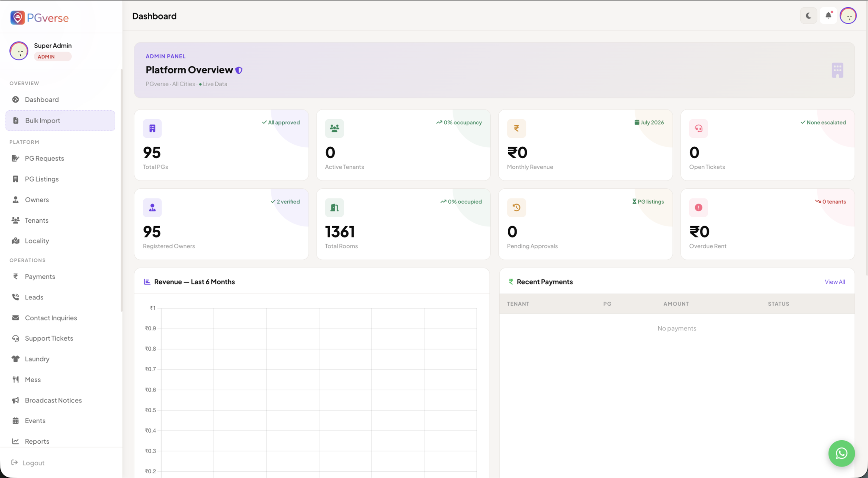Click the 'None escalated' label
Image resolution: width=868 pixels, height=478 pixels.
823,123
